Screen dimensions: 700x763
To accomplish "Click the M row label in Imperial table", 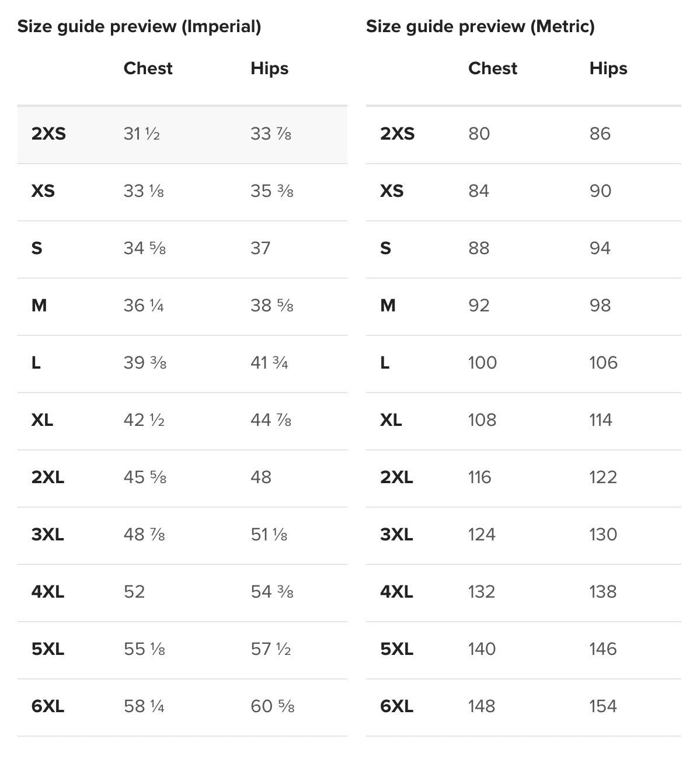I will pos(39,306).
